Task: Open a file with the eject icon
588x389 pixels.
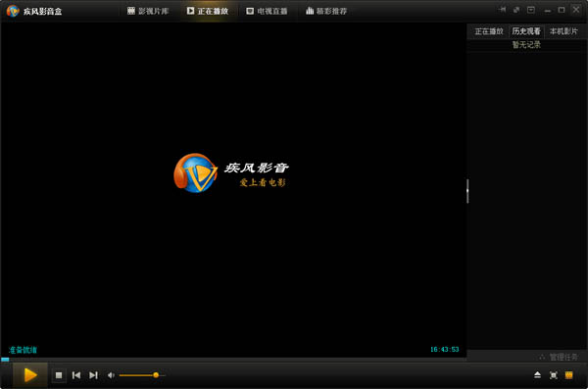Action: coord(537,375)
